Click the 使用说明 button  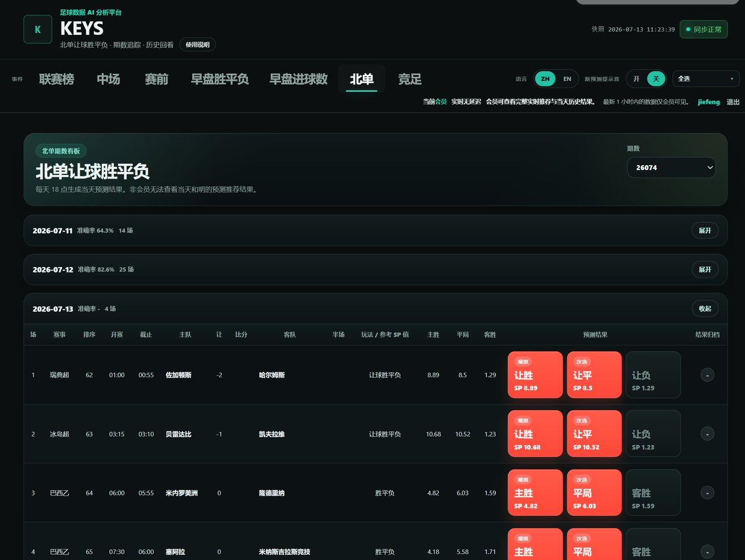[198, 45]
